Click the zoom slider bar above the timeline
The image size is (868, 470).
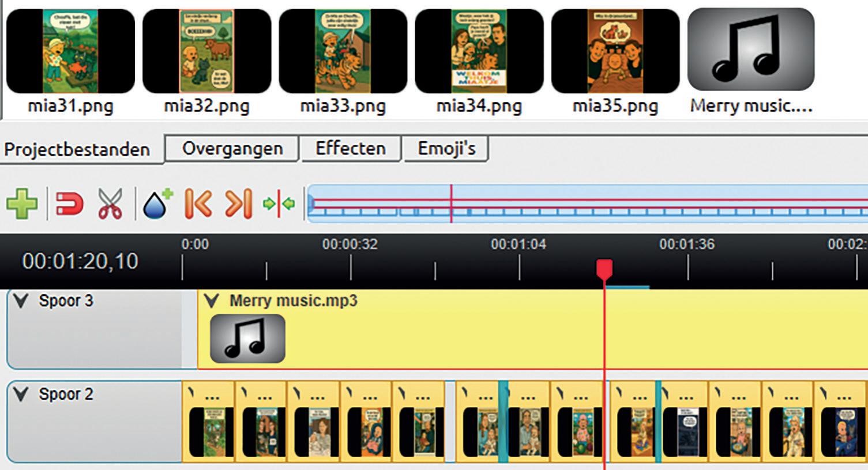point(587,204)
